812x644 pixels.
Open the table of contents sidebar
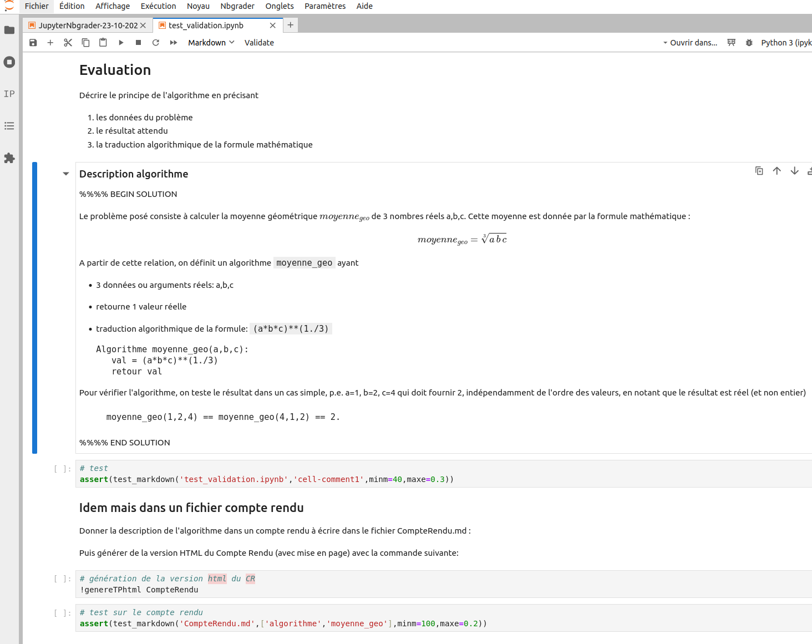coord(9,126)
